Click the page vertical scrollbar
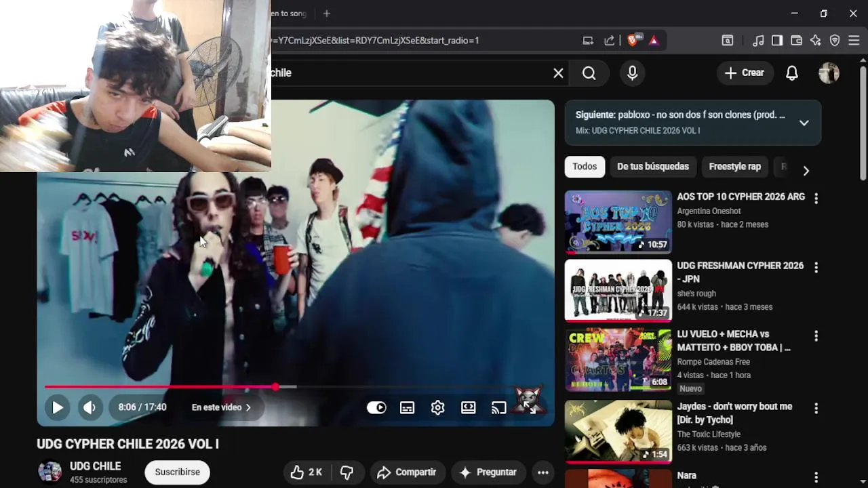This screenshot has height=488, width=868. click(863, 124)
